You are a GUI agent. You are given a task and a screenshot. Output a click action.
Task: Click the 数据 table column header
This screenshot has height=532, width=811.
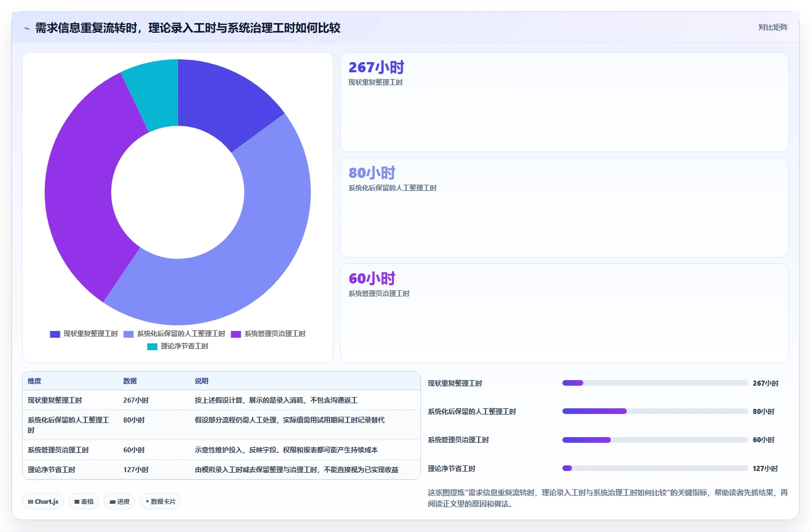(x=130, y=381)
